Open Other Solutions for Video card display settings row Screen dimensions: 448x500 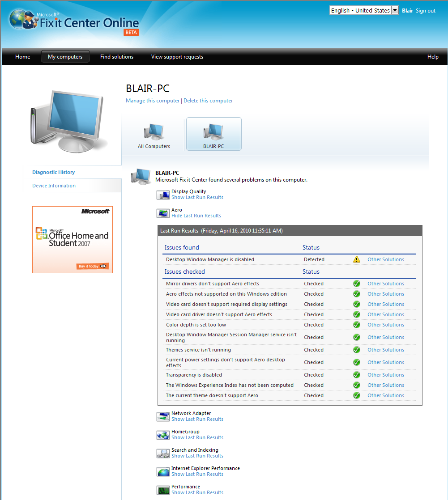coord(385,304)
